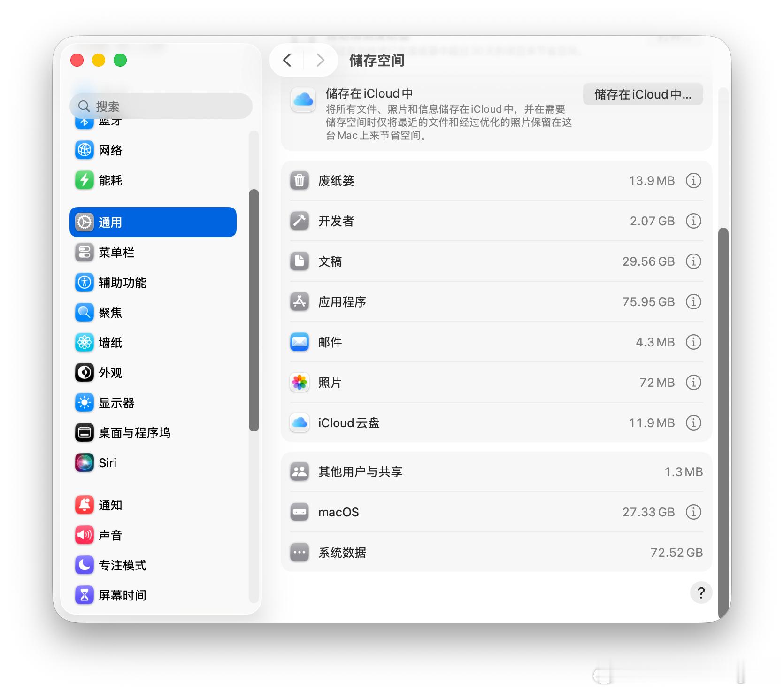Click the 29.56 GB documents value

[x=648, y=261]
